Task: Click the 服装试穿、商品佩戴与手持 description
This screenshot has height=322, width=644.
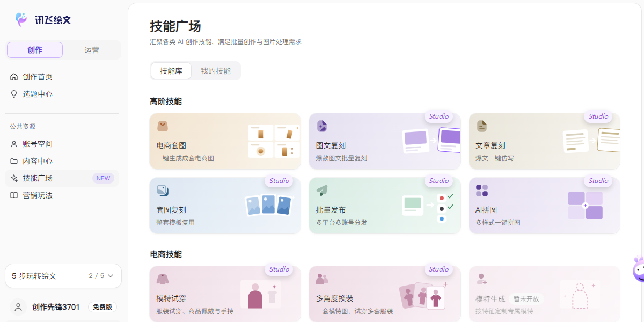Action: click(x=195, y=311)
